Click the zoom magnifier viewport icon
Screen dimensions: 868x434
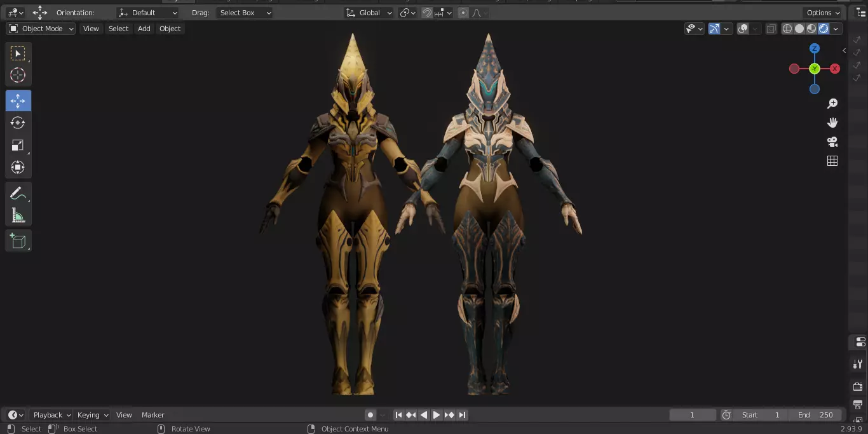[x=832, y=104]
